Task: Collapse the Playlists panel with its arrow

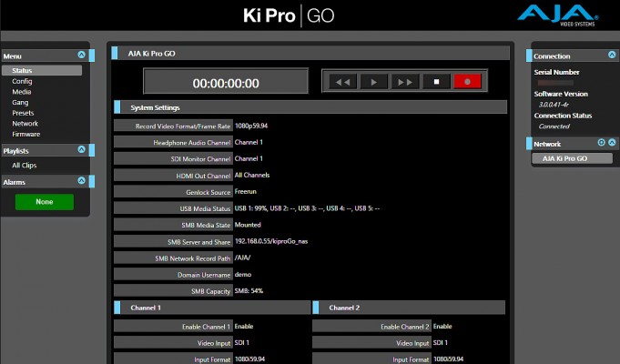Action: (x=81, y=149)
